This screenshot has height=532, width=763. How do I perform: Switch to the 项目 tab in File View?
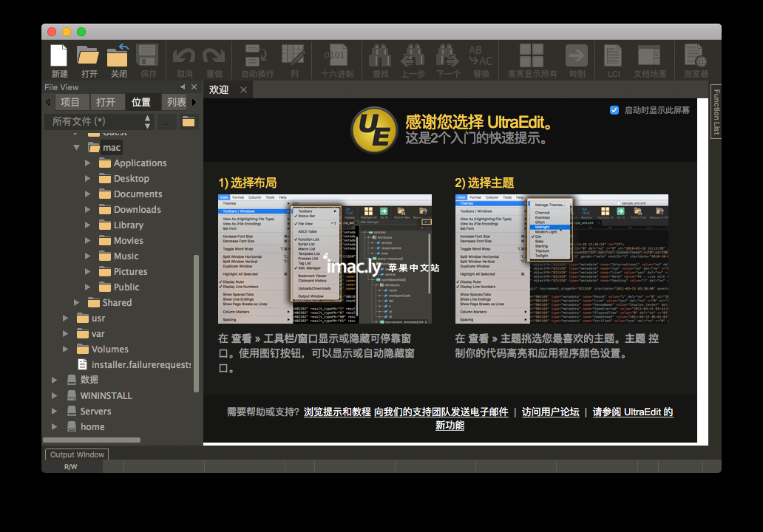coord(70,102)
